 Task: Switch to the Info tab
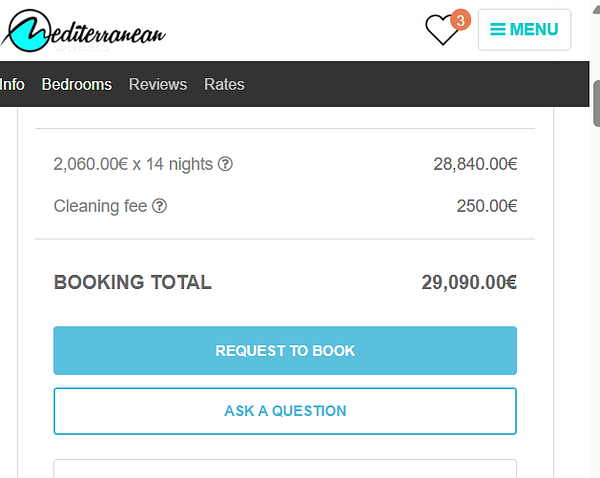click(x=12, y=84)
